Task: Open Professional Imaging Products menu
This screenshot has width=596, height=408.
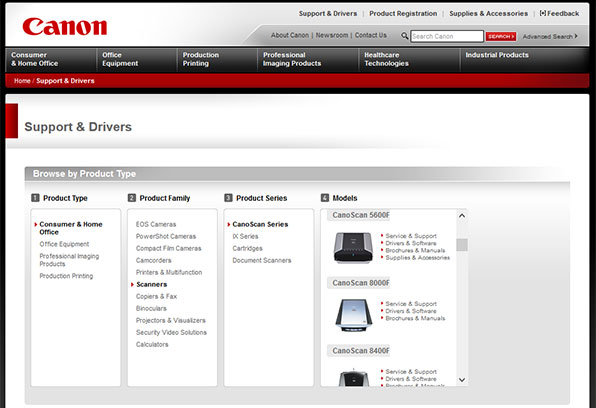Action: (292, 59)
